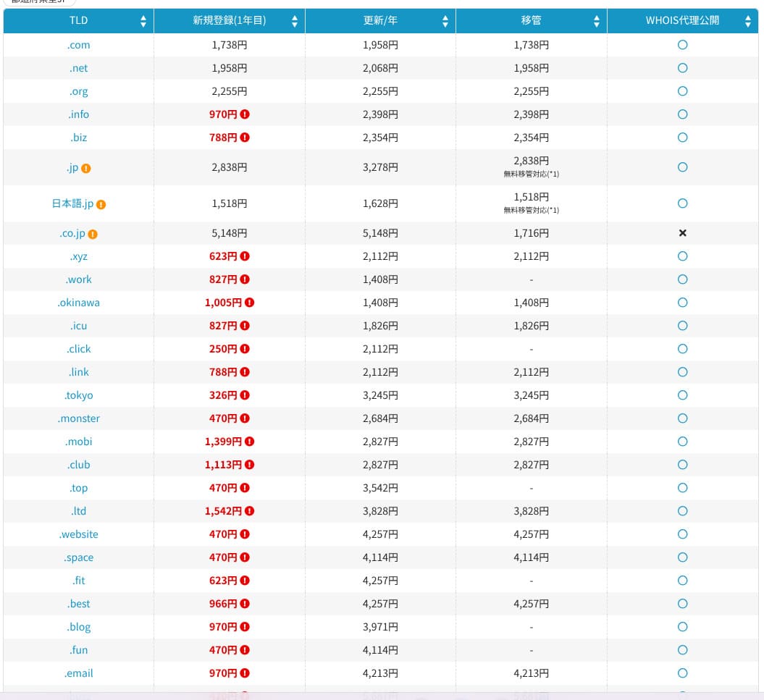Open the .com domain link

[79, 45]
